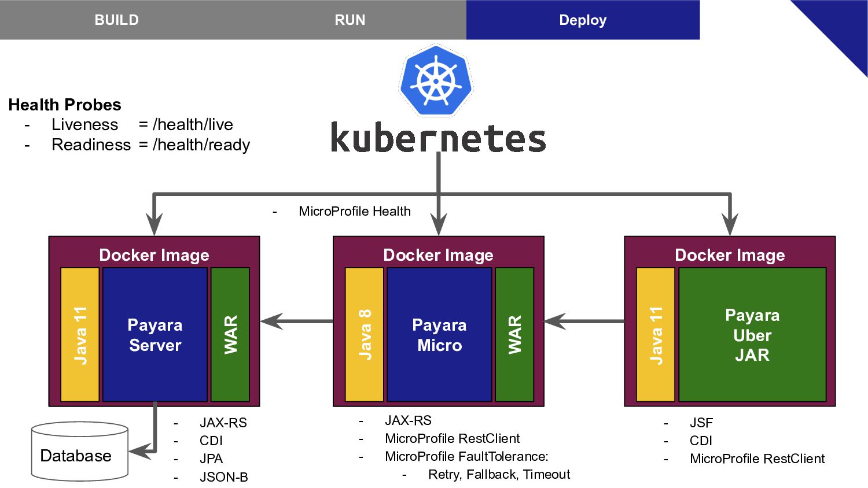Click the Docker Image title above Payara Uber JAR
The width and height of the screenshot is (868, 488).
point(730,255)
